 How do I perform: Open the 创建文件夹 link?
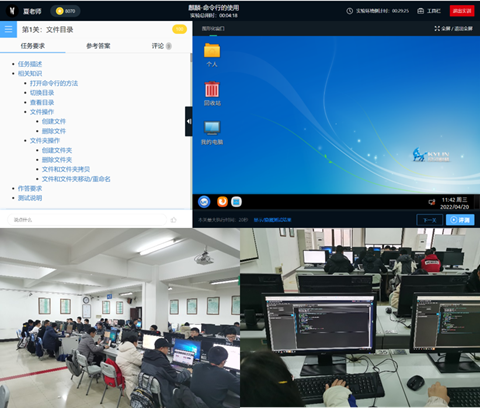pyautogui.click(x=57, y=150)
